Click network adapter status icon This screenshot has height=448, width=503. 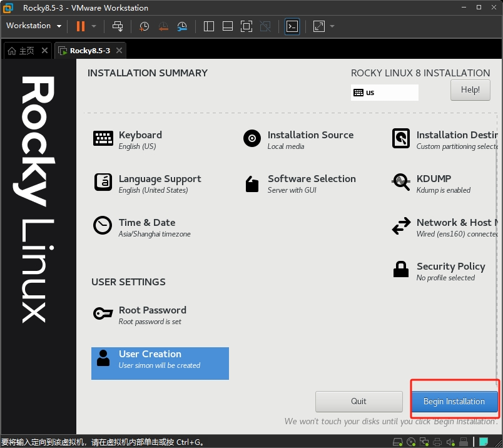click(424, 442)
